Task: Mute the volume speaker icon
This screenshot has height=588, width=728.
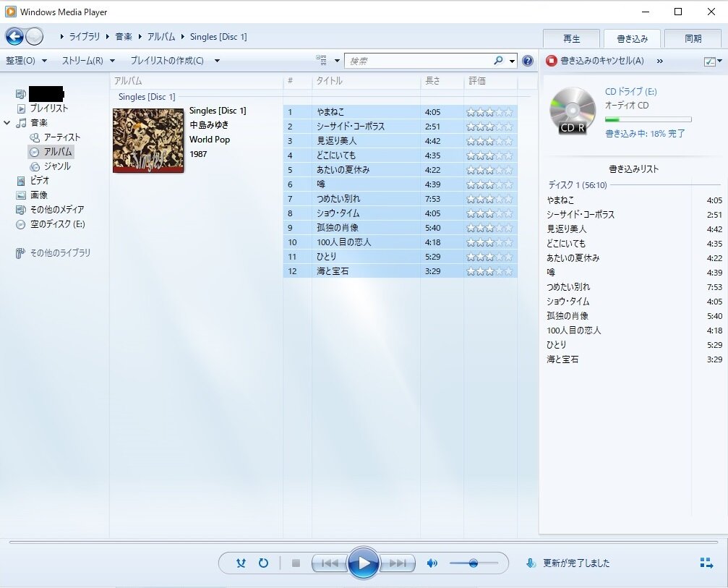Action: pyautogui.click(x=432, y=563)
